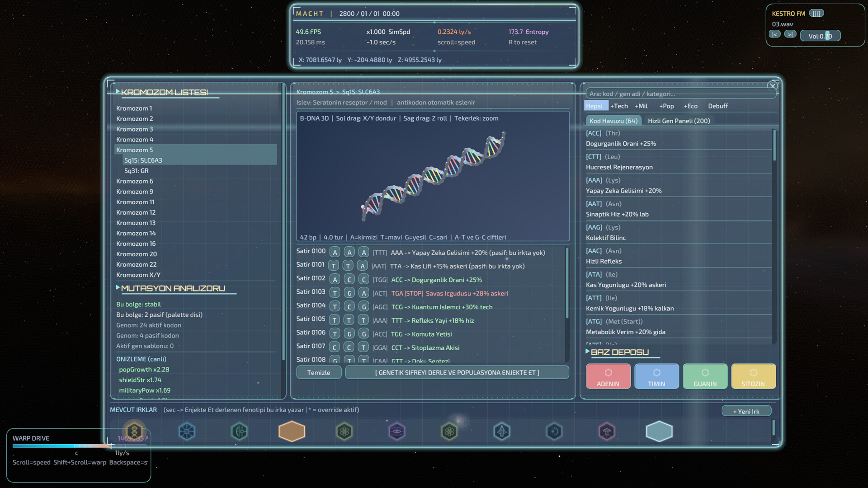Collapse the selected Kromozom 5 entry
Image resolution: width=868 pixels, height=488 pixels.
tap(195, 150)
